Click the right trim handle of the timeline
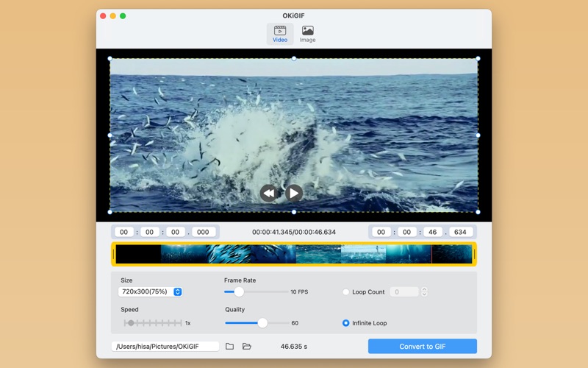This screenshot has width=588, height=368. click(474, 254)
